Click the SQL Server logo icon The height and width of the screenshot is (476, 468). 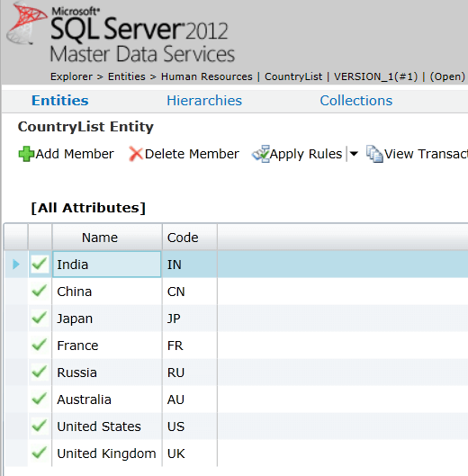27,24
